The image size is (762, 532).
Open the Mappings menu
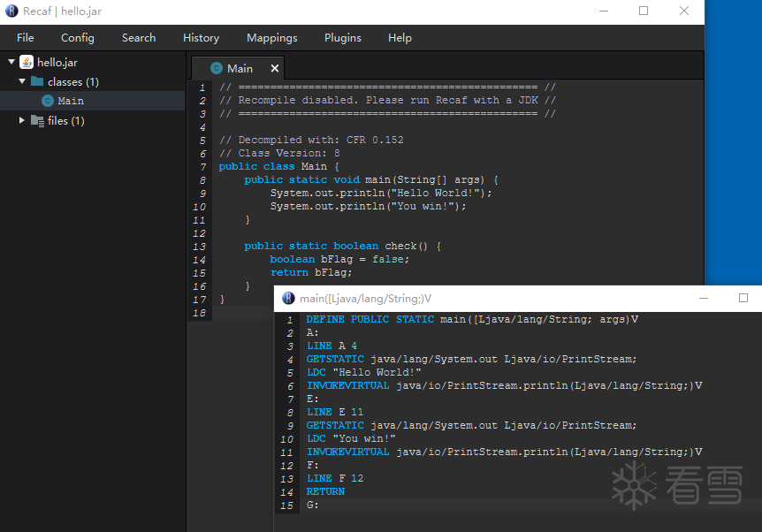(271, 38)
